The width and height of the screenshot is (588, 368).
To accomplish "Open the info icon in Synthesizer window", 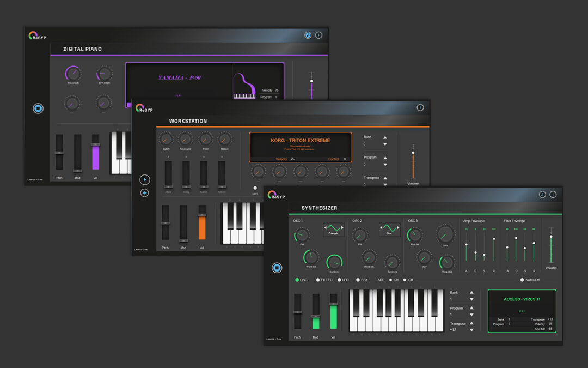I will point(553,195).
